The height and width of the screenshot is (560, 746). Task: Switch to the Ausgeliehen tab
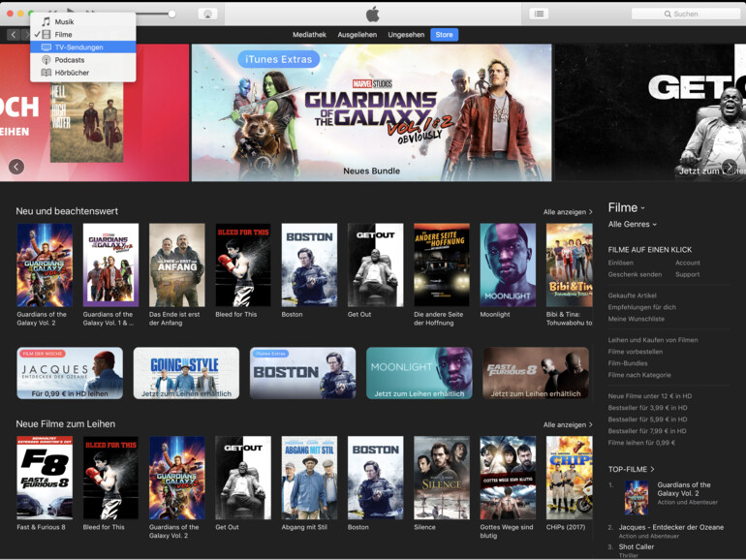[x=357, y=34]
